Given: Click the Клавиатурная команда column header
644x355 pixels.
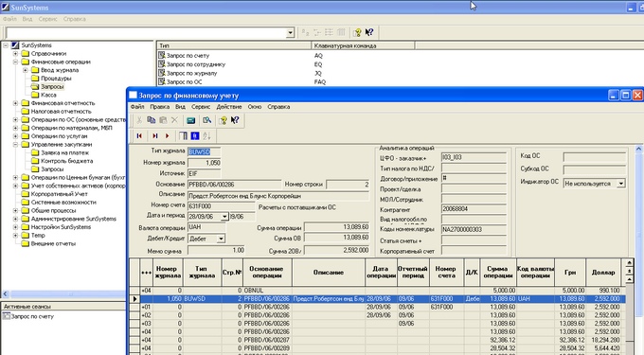Looking at the screenshot, I should tap(363, 45).
